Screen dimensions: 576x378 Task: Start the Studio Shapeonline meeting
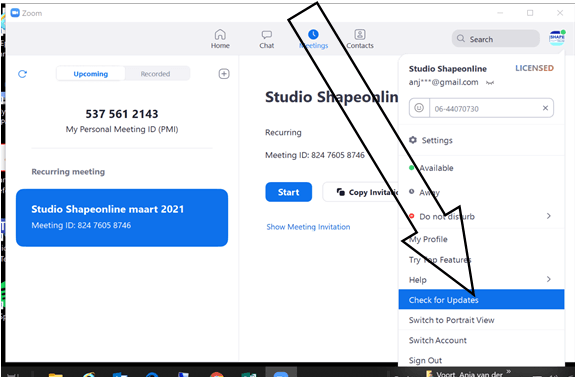288,192
